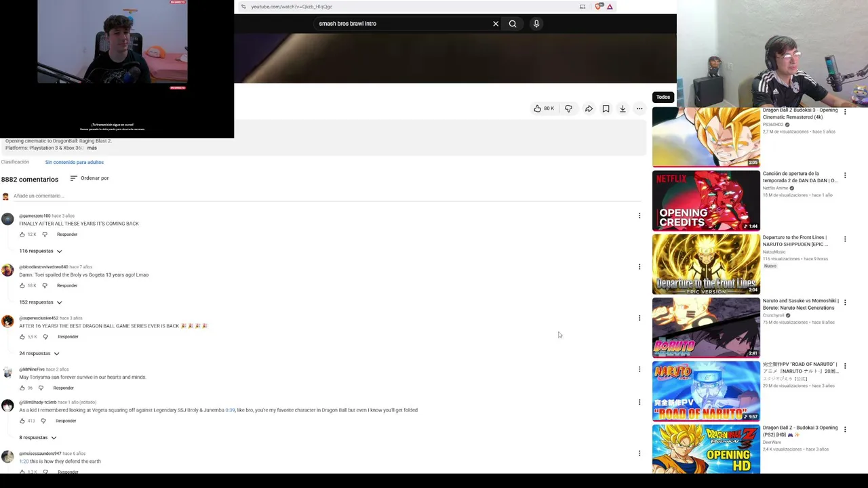Viewport: 868px width, 488px height.
Task: Open the @bloodiestrevivedtwo840 profile avatar
Action: click(7, 270)
